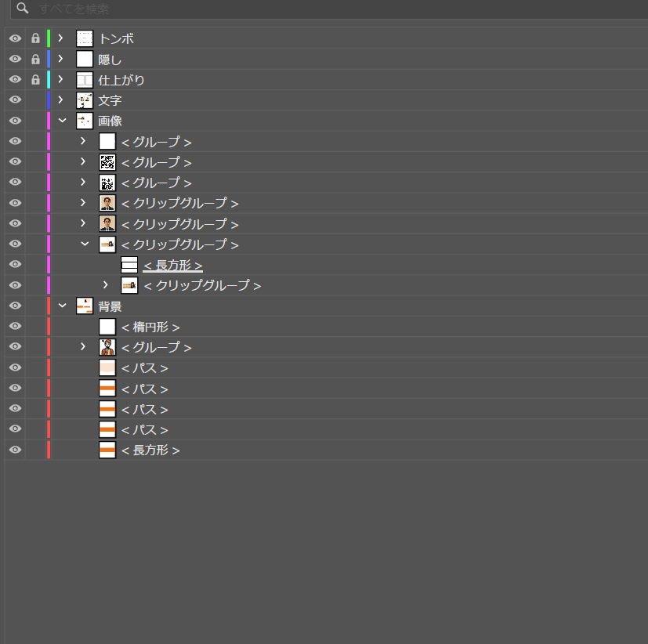The image size is (648, 644).
Task: Expand the 文字 layer chevron
Action: tap(61, 100)
